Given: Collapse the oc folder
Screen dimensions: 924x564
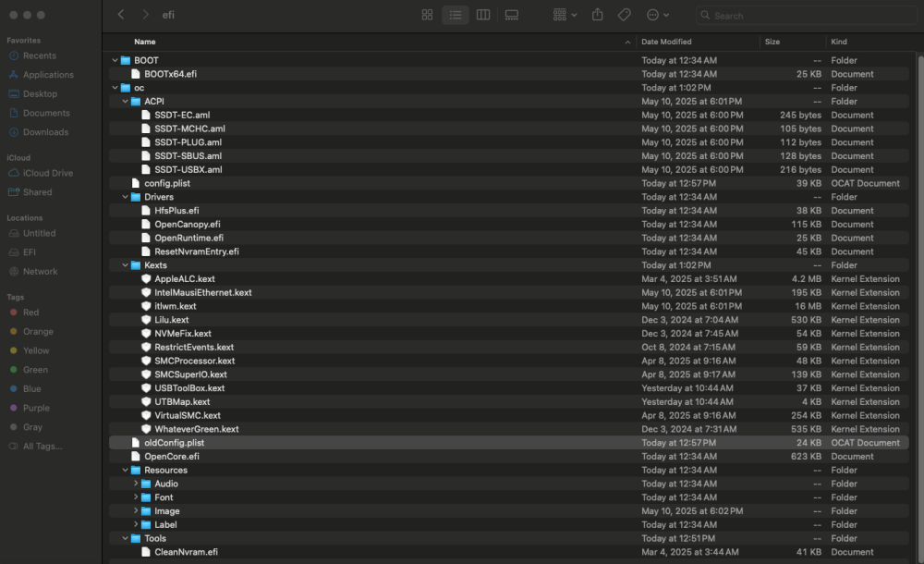Looking at the screenshot, I should tap(115, 88).
